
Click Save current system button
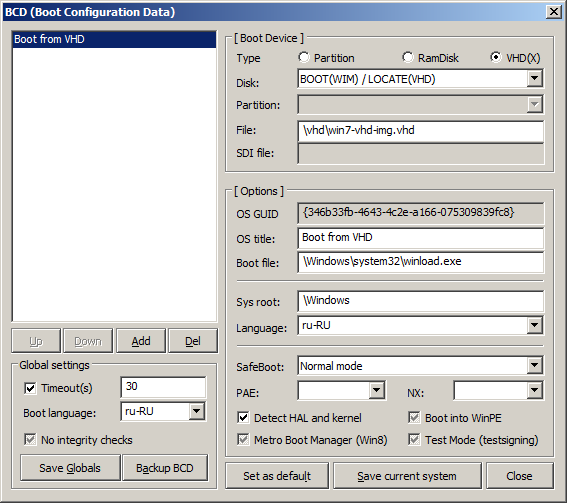(407, 476)
